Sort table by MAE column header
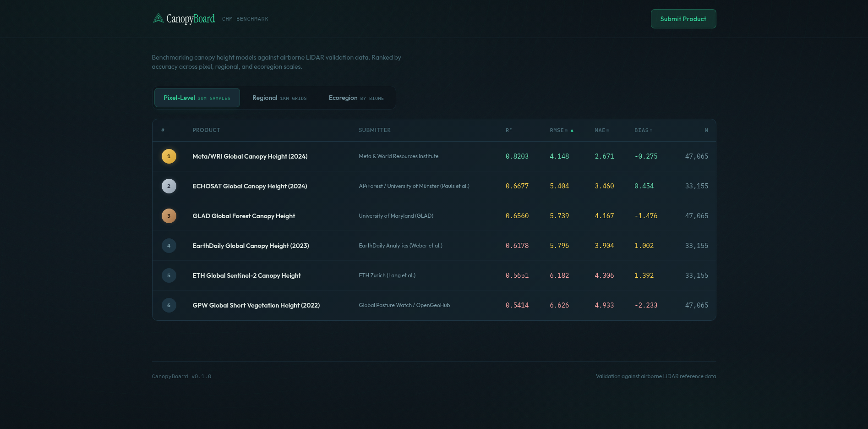This screenshot has width=868, height=429. tap(602, 130)
